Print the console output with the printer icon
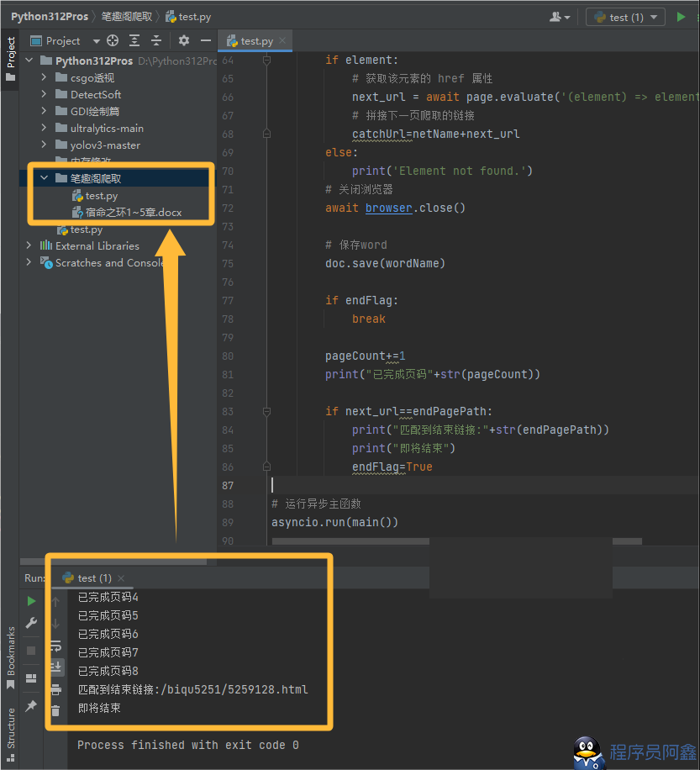The image size is (700, 770). point(56,689)
